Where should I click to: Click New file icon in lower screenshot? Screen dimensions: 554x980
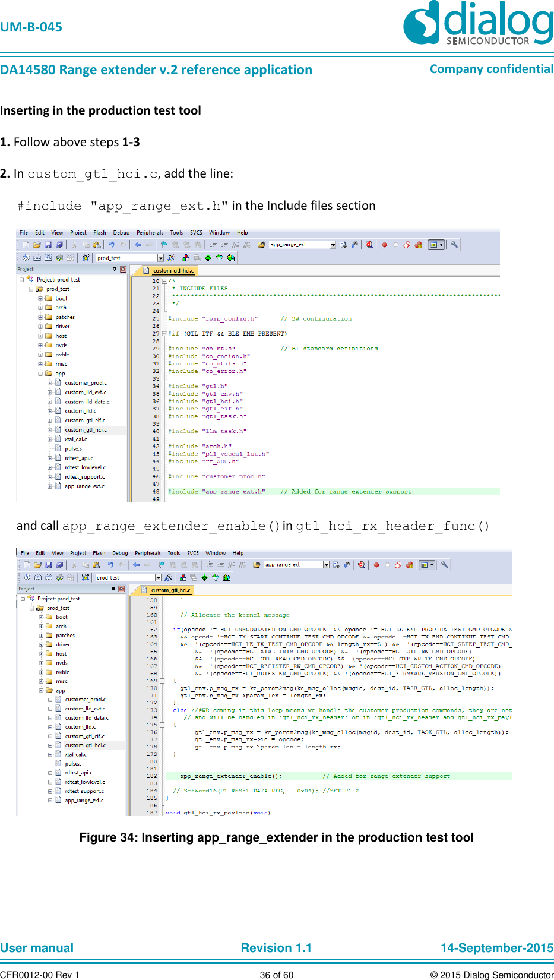[27, 565]
